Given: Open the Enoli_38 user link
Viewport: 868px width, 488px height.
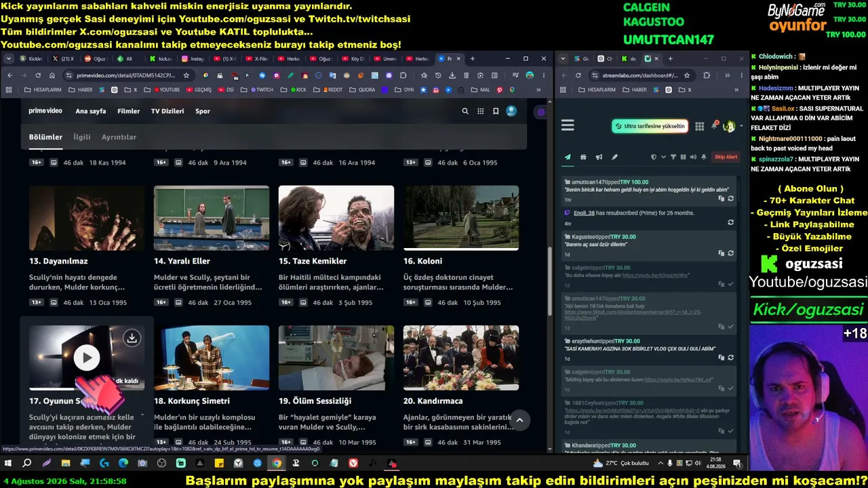Looking at the screenshot, I should 584,213.
